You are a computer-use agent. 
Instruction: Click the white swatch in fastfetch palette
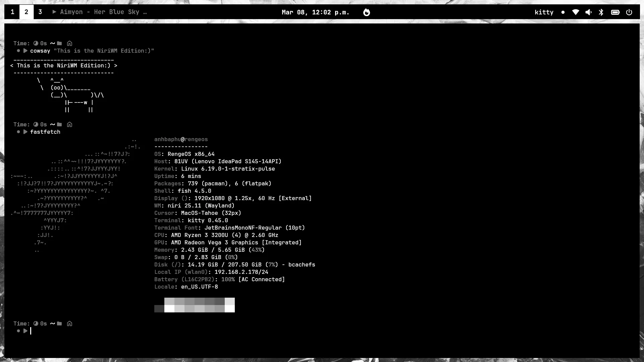(x=230, y=309)
